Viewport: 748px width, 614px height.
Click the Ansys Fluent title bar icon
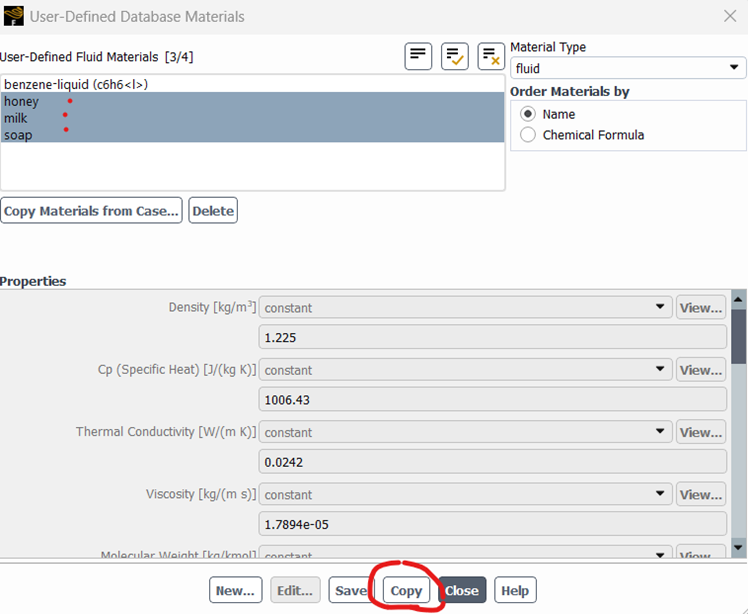point(14,16)
